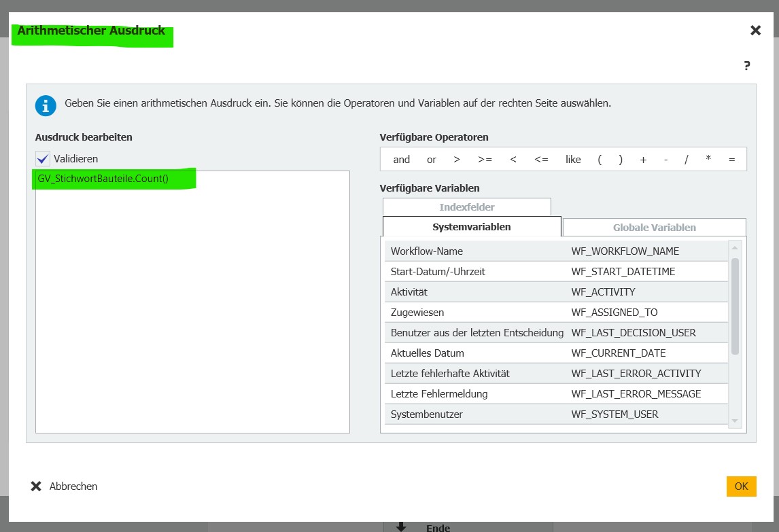Insert the multiplication asterisk operator
This screenshot has width=779, height=532.
coord(708,160)
